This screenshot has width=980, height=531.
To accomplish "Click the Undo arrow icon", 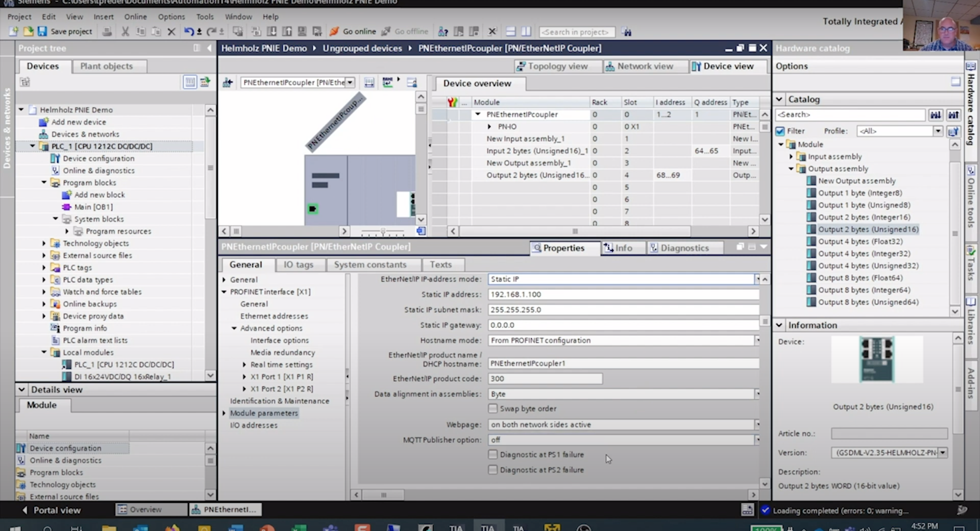I will click(x=189, y=32).
